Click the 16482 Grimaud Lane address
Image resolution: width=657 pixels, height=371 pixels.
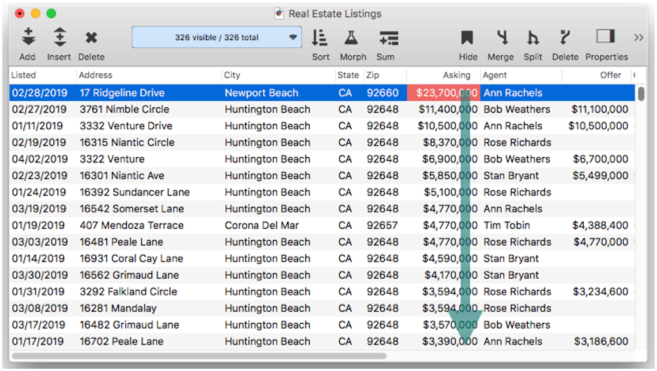click(x=129, y=325)
